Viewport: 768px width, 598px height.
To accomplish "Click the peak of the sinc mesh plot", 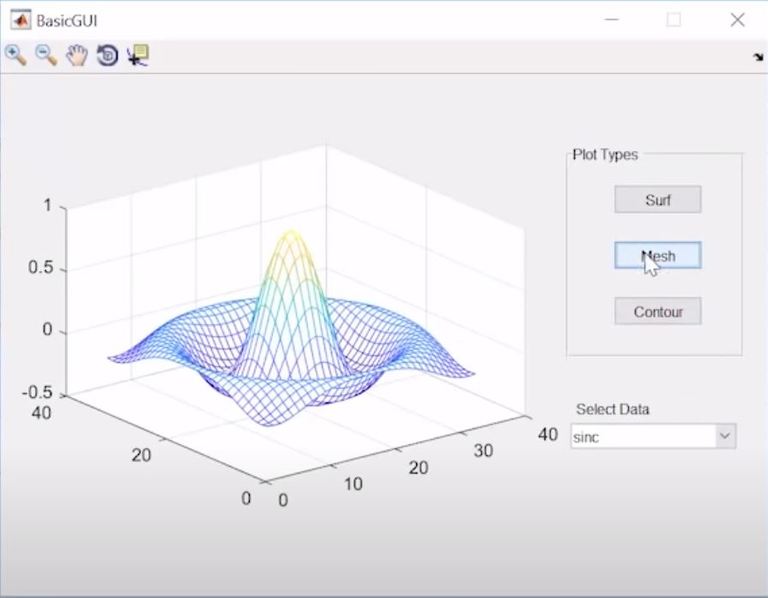I will (291, 233).
